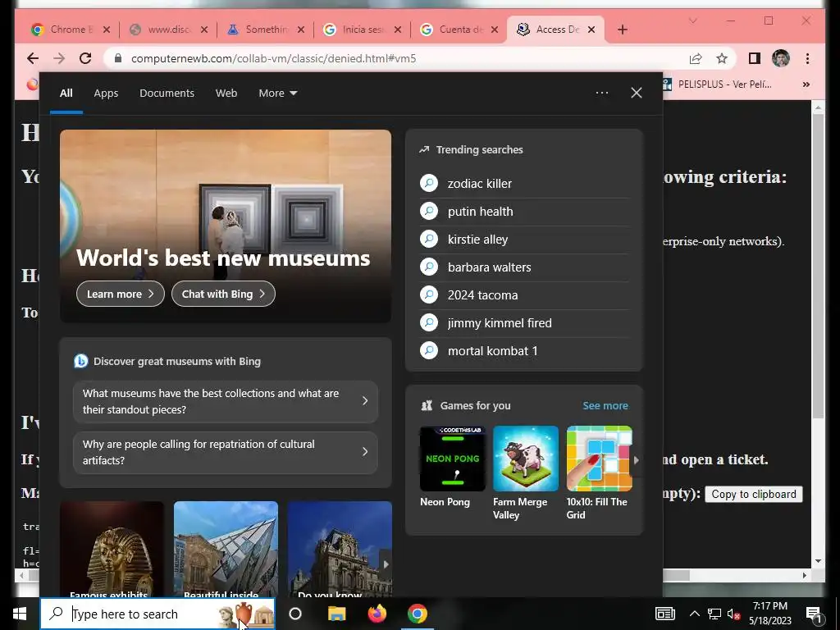Open Chrome tab search dropdown arrow

692,21
